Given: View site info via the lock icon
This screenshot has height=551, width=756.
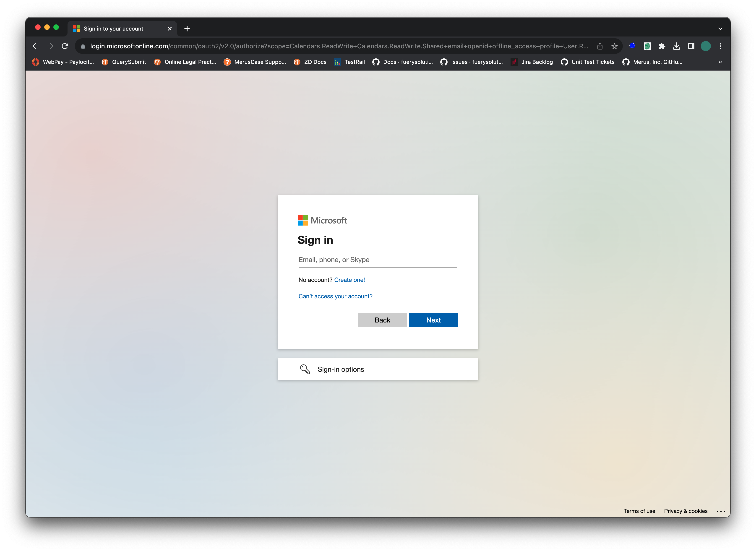Looking at the screenshot, I should click(x=83, y=46).
